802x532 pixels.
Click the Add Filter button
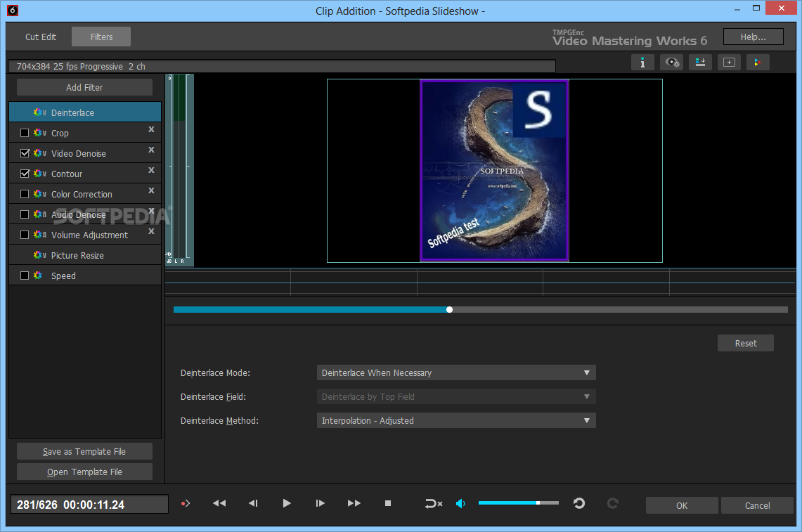(84, 87)
